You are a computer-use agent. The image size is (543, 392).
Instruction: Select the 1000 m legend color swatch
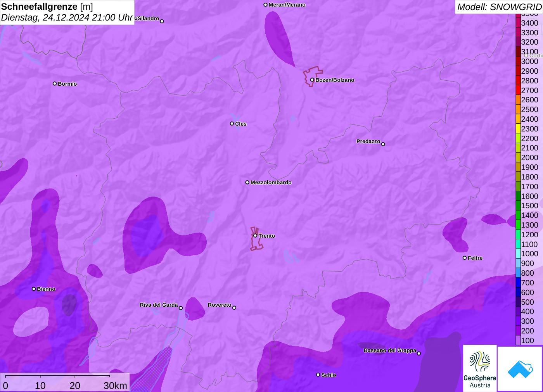[518, 254]
